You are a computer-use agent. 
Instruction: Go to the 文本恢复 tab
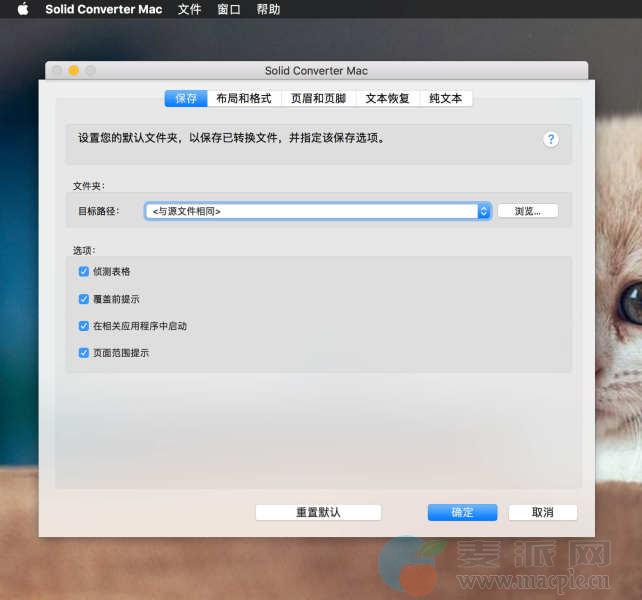click(x=387, y=99)
